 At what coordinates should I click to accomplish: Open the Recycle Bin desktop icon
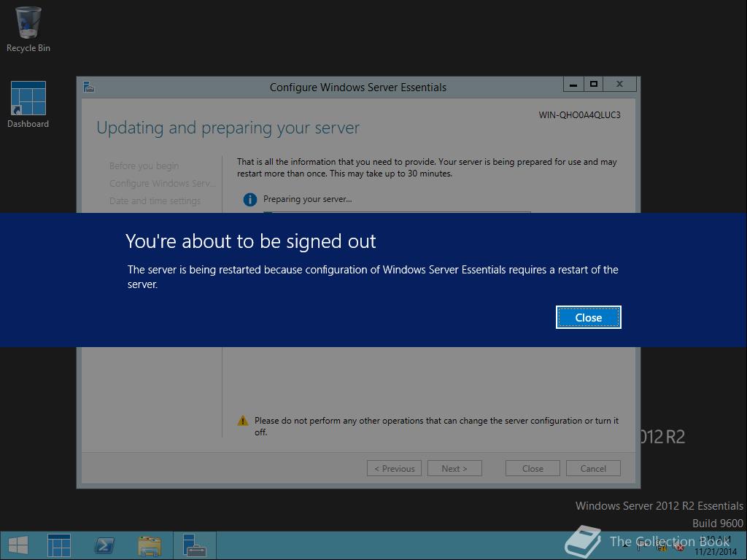(x=28, y=29)
